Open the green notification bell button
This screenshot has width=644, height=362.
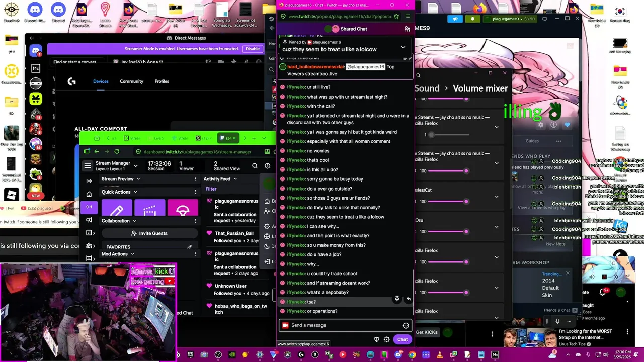point(472,19)
